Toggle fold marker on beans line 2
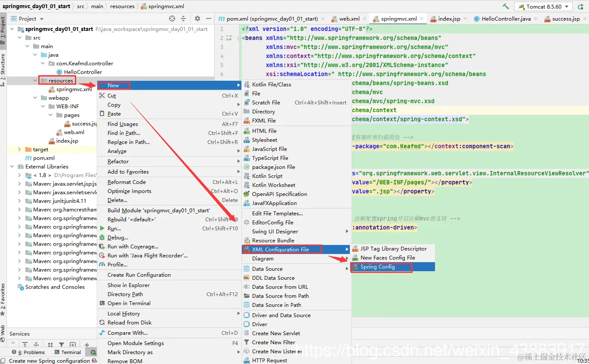Screen dimensions: 589x364 [x=239, y=38]
